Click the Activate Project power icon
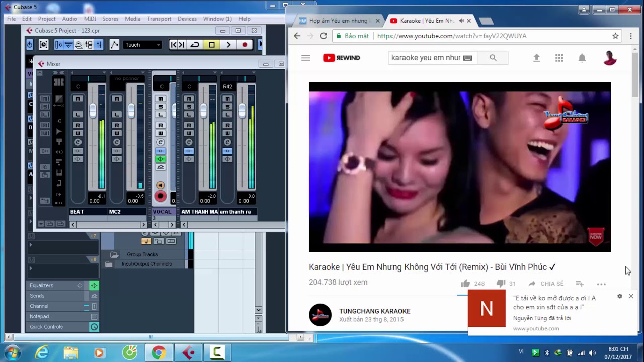This screenshot has width=644, height=362. point(30,45)
